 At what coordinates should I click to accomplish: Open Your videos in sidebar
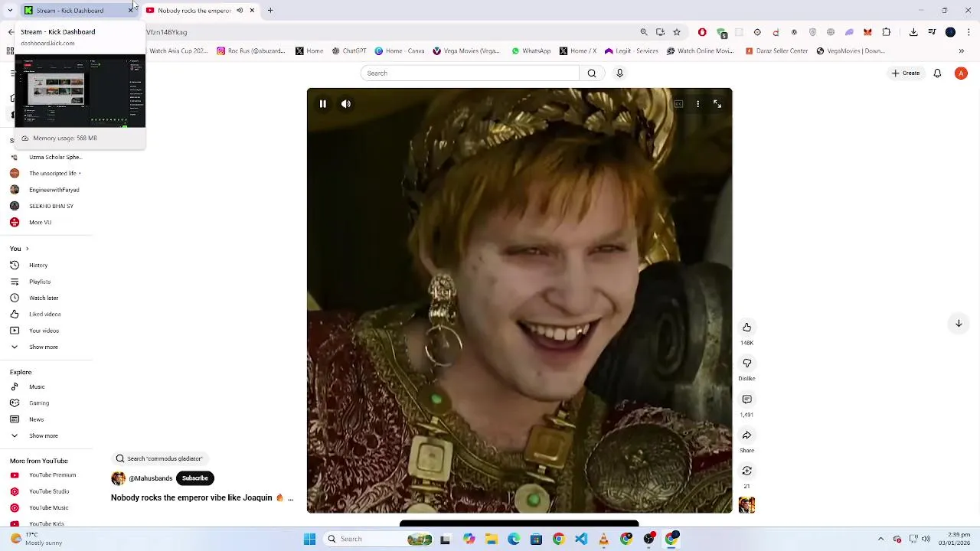point(44,331)
